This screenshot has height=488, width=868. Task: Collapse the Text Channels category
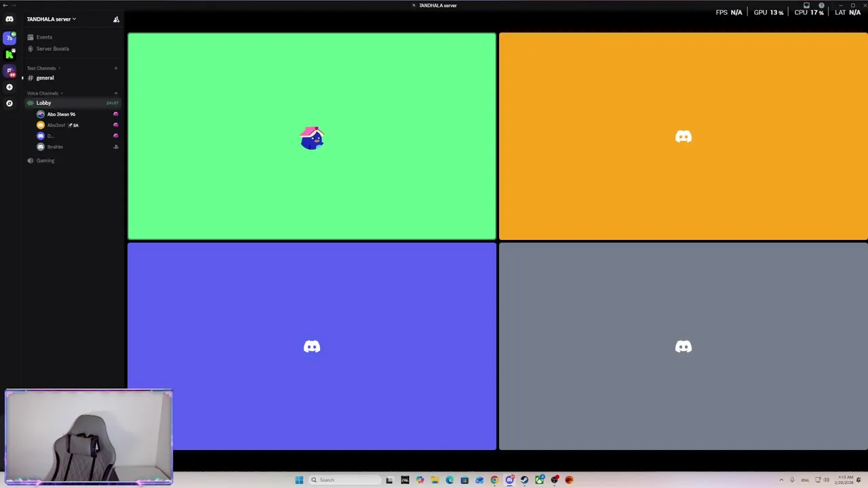[x=43, y=68]
